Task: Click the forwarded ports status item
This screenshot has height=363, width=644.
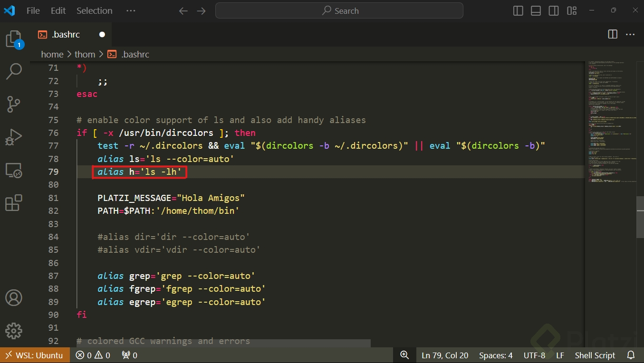Action: [130, 355]
